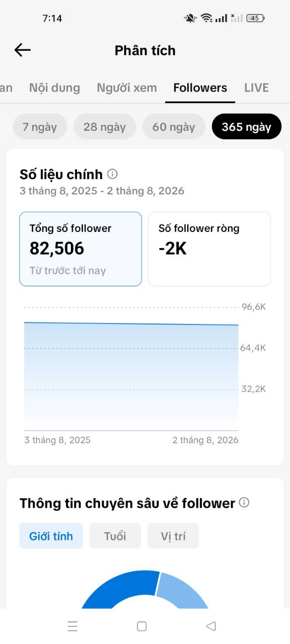Open info icon beside Số liệu chính
Viewport: 290px width, 644px height.
[x=113, y=174]
